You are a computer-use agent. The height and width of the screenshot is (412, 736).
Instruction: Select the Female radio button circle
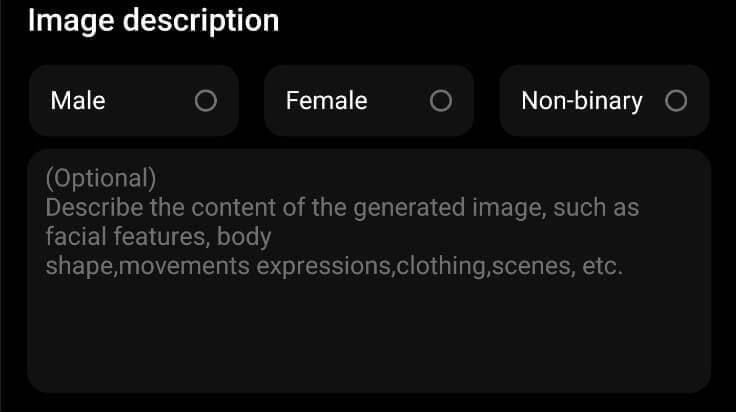[440, 101]
